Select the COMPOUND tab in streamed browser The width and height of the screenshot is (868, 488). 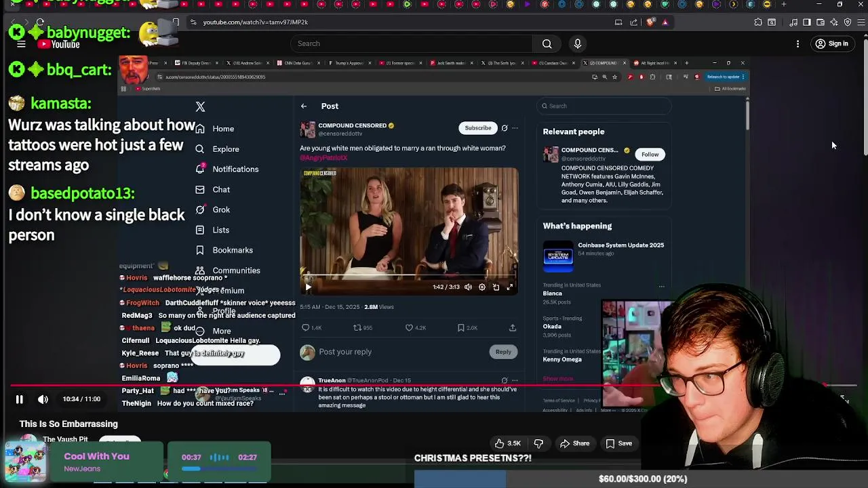coord(604,63)
